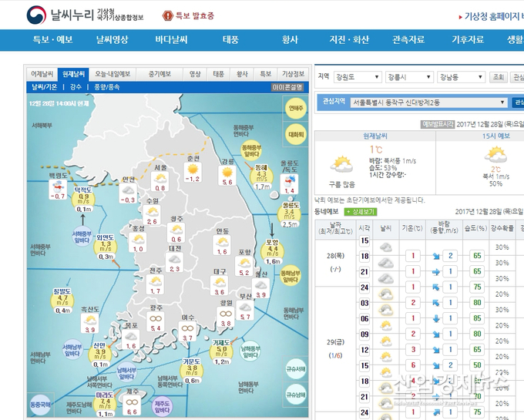
Task: Open 바다날씨 main menu
Action: tap(171, 40)
